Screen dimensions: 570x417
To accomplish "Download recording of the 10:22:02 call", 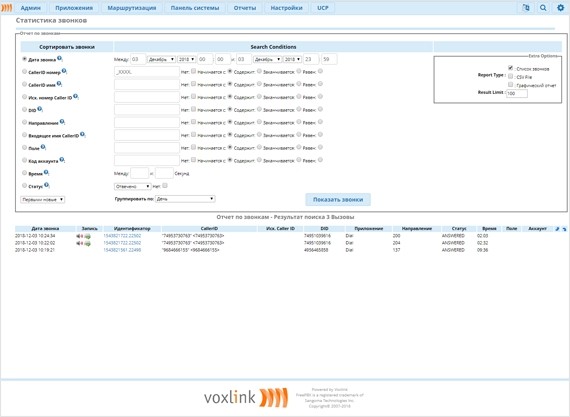I will 88,244.
